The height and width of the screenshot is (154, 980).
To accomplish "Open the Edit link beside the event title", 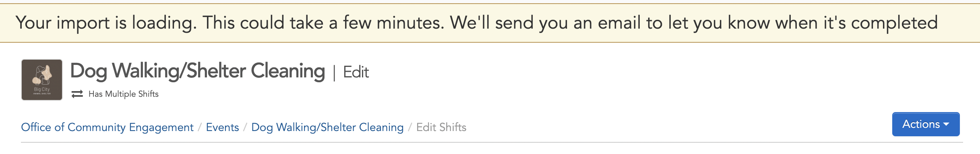I will point(356,72).
